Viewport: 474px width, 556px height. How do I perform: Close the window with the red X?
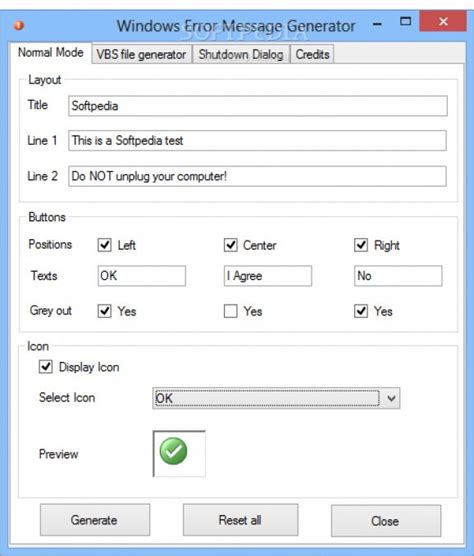point(443,22)
